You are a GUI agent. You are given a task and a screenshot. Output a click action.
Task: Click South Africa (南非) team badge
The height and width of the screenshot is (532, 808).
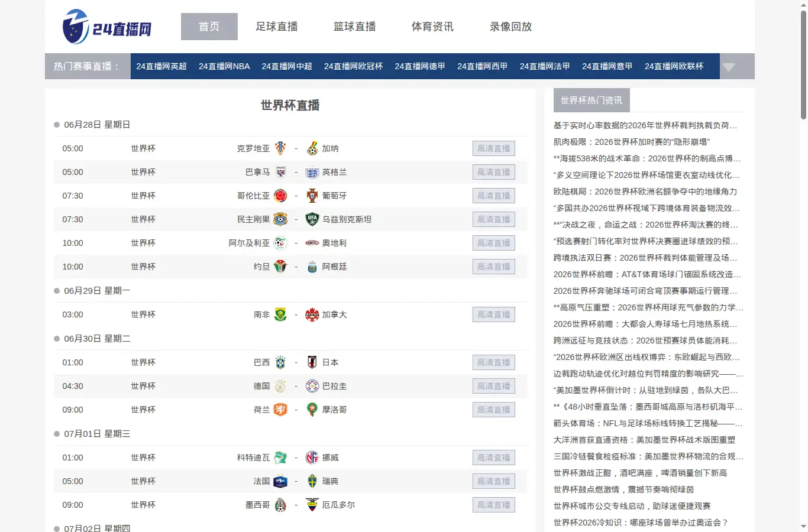(x=280, y=314)
